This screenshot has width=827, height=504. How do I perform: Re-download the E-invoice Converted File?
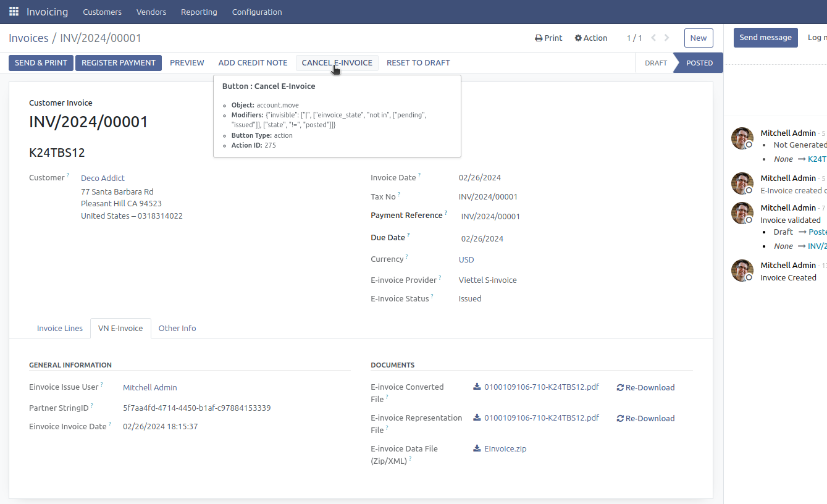pyautogui.click(x=645, y=388)
